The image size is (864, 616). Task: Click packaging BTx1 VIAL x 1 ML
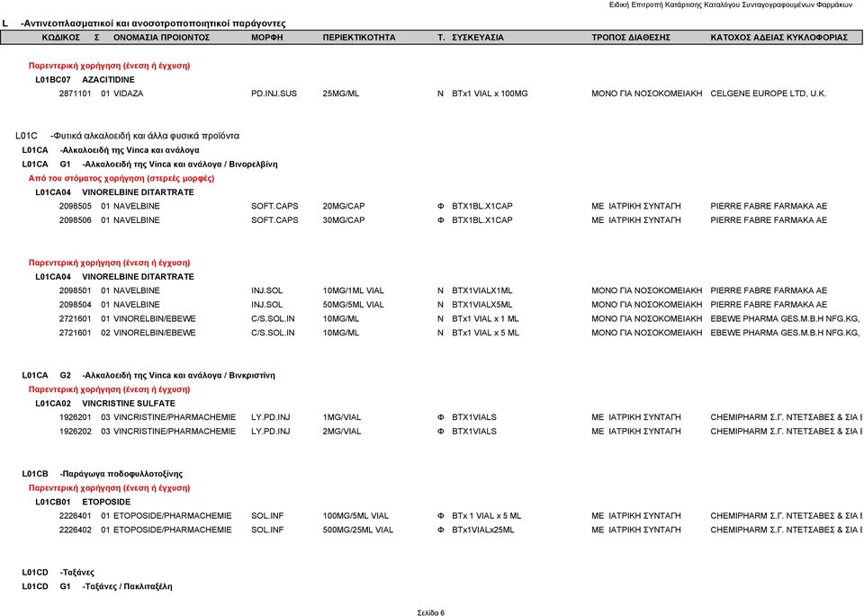click(x=485, y=318)
